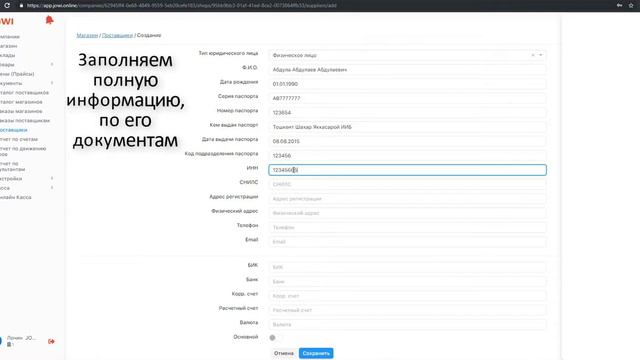Click the Банк input field
This screenshot has width=640, height=360.
tap(407, 282)
